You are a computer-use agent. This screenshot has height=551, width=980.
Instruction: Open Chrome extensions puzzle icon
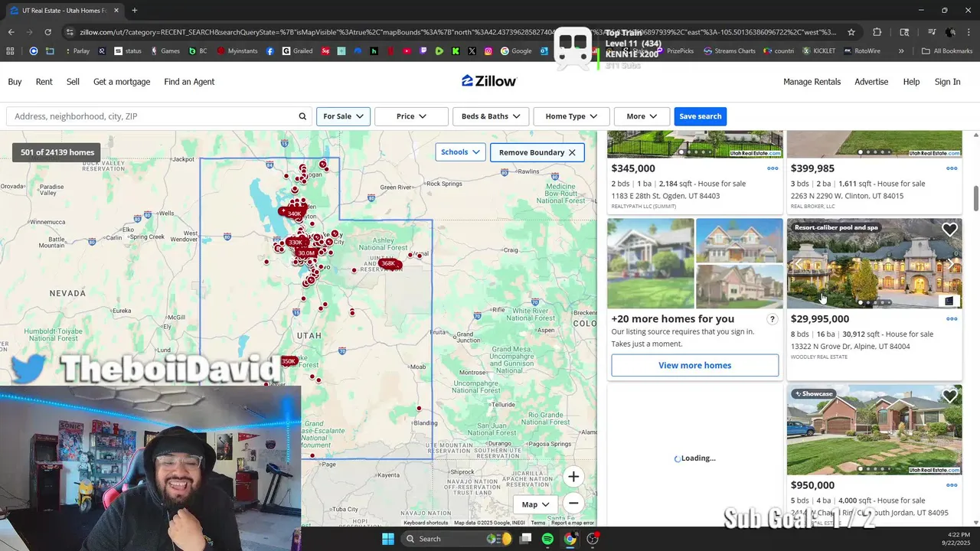point(877,32)
